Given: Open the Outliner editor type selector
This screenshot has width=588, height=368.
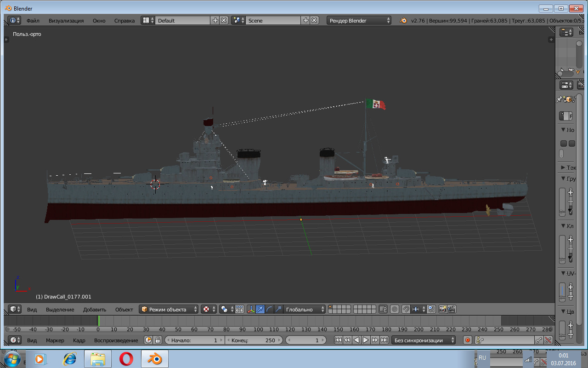Looking at the screenshot, I should (x=566, y=32).
